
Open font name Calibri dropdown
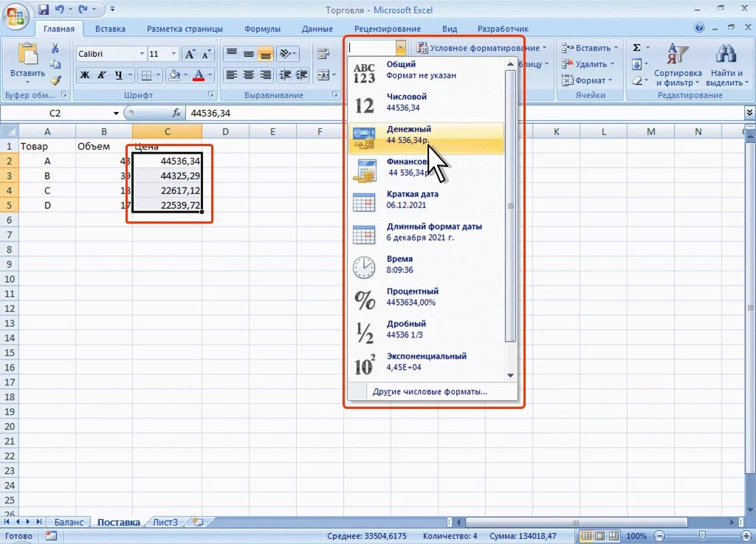pos(142,53)
